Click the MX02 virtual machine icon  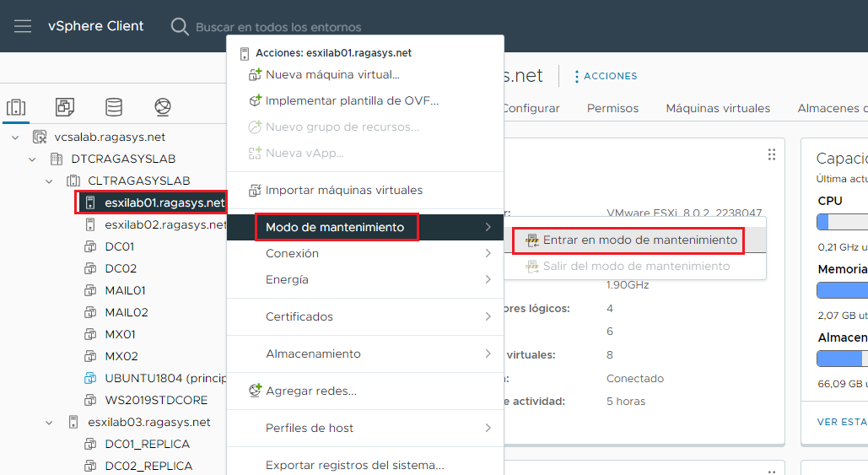click(89, 357)
